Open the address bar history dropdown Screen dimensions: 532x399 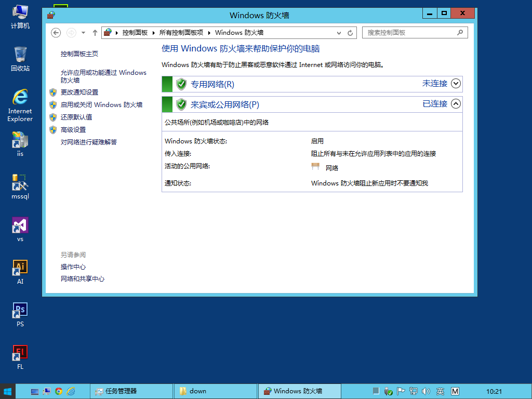[339, 33]
